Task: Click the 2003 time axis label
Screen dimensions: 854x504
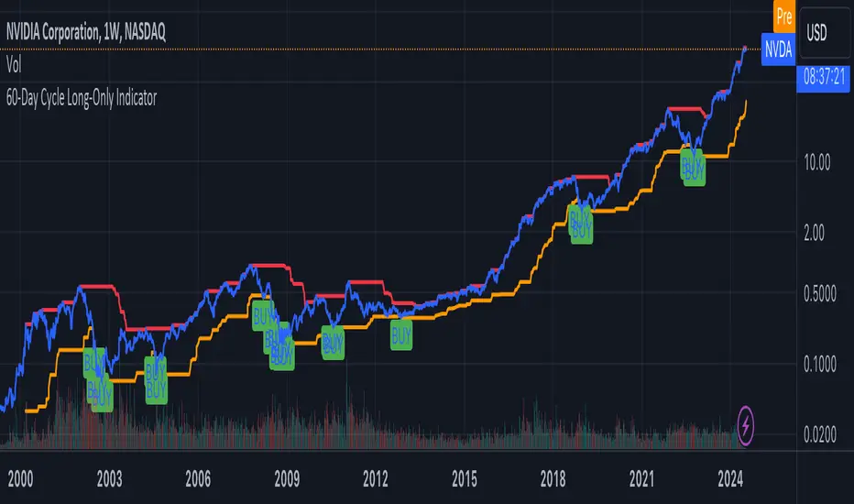Action: pyautogui.click(x=109, y=479)
